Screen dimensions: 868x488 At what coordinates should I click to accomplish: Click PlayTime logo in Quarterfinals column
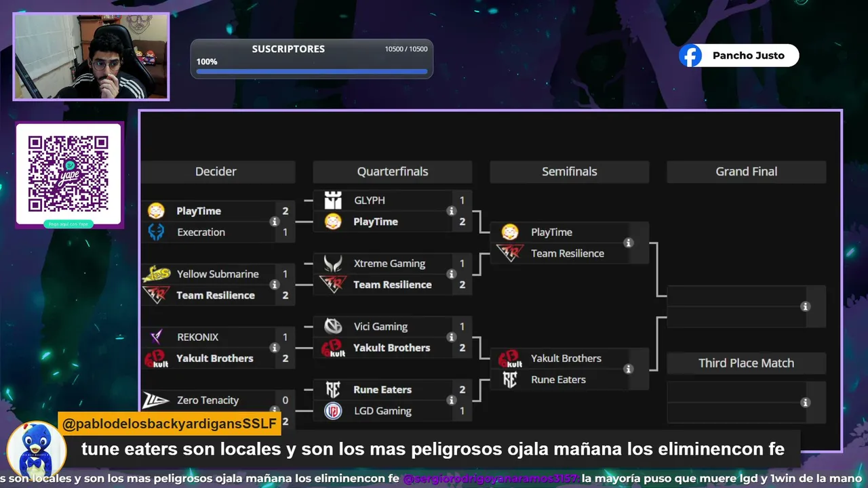333,222
